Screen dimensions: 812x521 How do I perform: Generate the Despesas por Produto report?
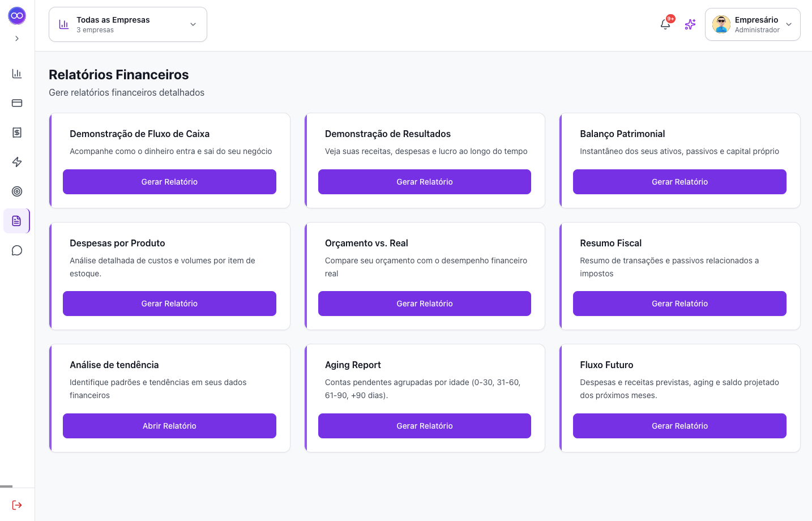click(x=169, y=304)
